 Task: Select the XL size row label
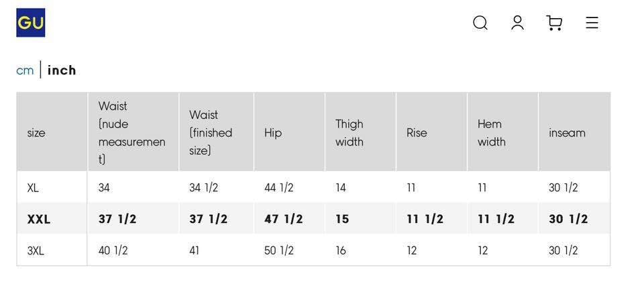click(33, 188)
